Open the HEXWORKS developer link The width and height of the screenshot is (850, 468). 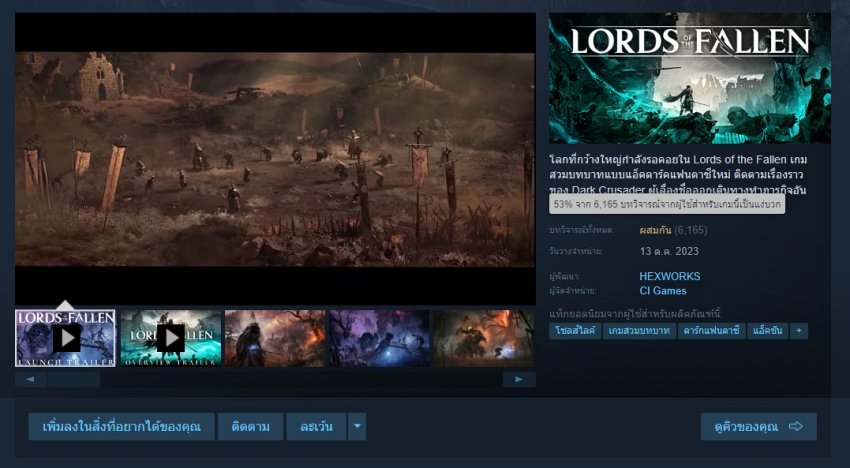670,277
